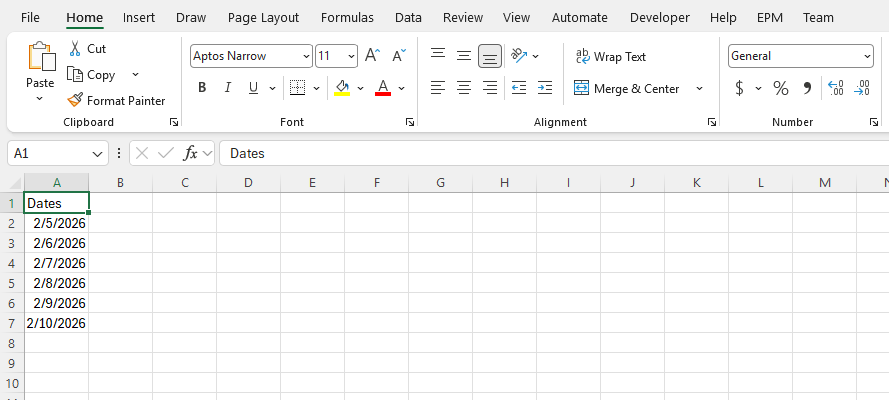Click the Select All corner triangle
This screenshot has width=889, height=400.
tap(15, 183)
